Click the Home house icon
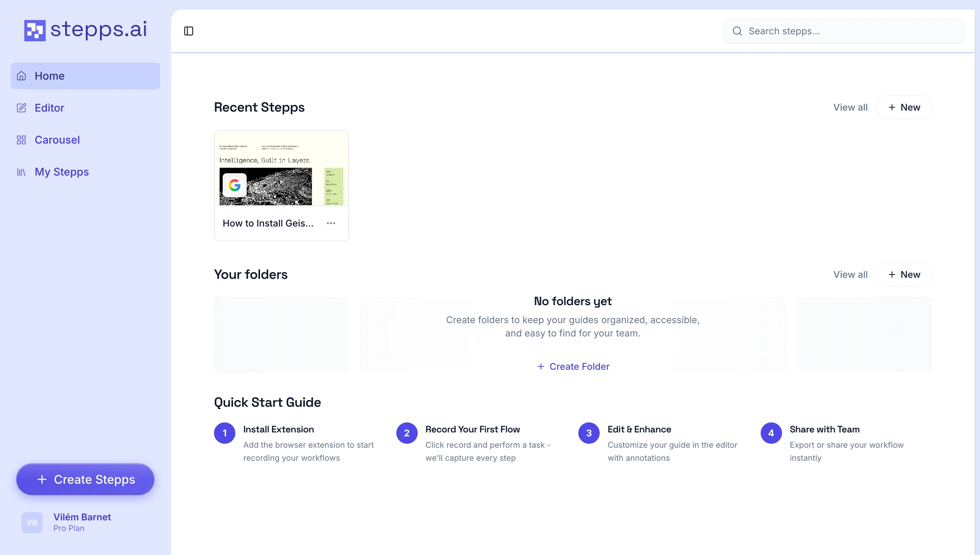 (x=21, y=76)
